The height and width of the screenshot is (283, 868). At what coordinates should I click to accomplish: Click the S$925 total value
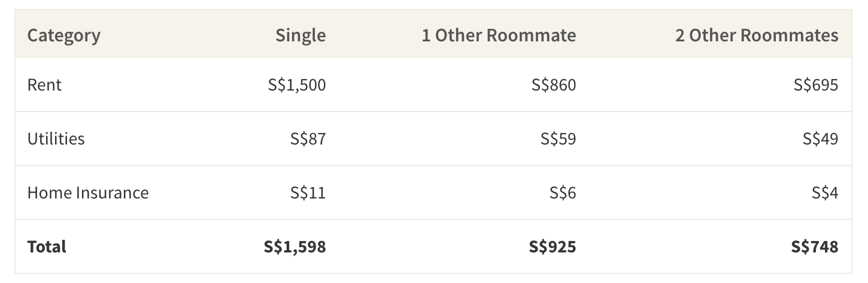point(553,246)
